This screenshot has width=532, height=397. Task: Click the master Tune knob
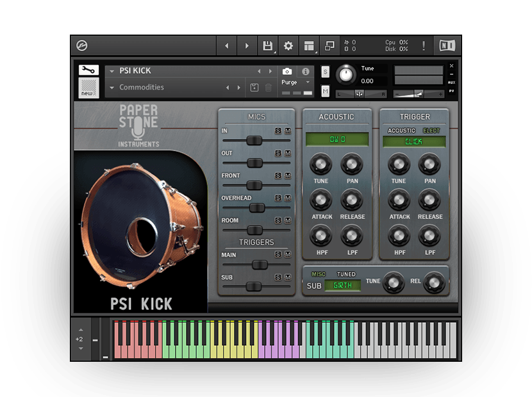coord(346,74)
